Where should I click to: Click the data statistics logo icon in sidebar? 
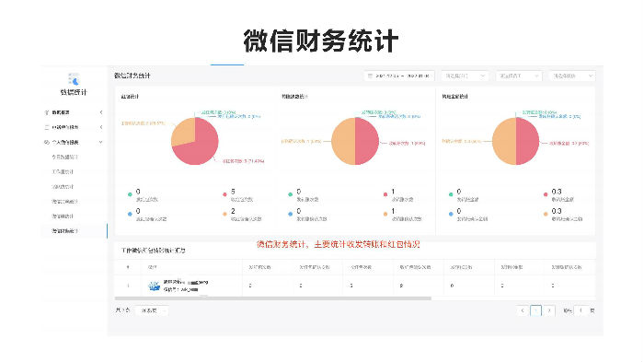74,79
